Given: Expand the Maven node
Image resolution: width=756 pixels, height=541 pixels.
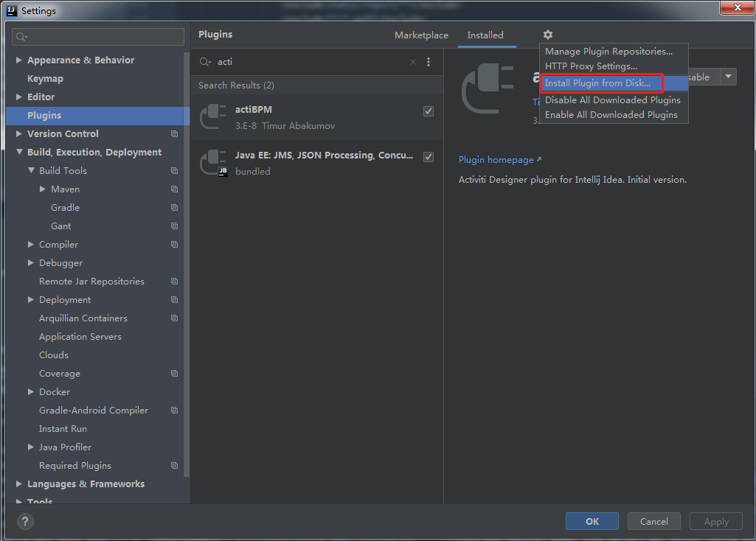Looking at the screenshot, I should (43, 189).
